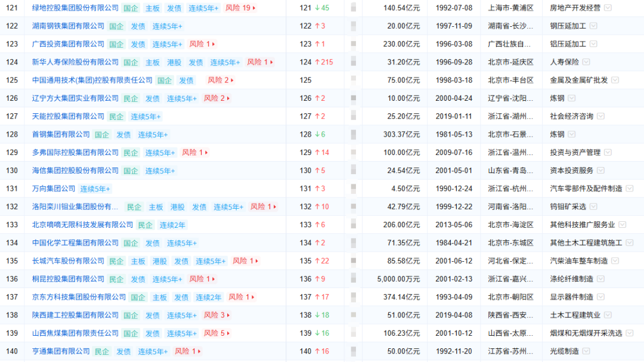The image size is (644, 362).
Task: Click date 2013-05-06
Action: [x=454, y=225]
